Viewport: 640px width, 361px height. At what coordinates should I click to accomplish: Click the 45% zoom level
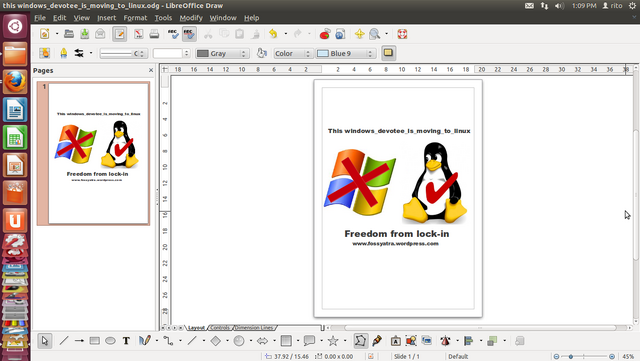(x=628, y=357)
